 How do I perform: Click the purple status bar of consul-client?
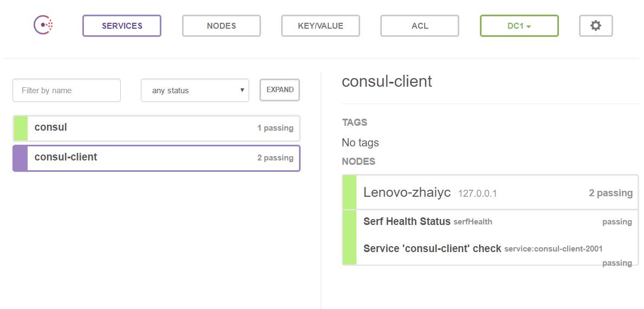(x=20, y=158)
